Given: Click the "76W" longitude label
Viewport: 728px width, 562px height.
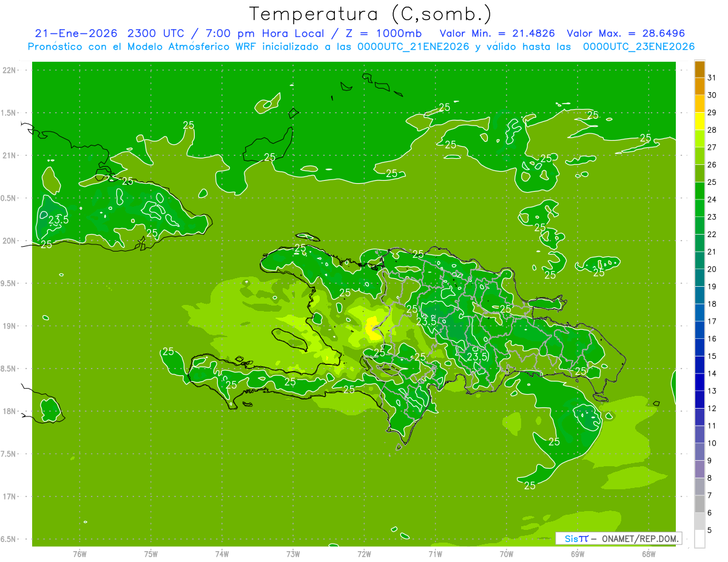Looking at the screenshot, I should (x=79, y=554).
